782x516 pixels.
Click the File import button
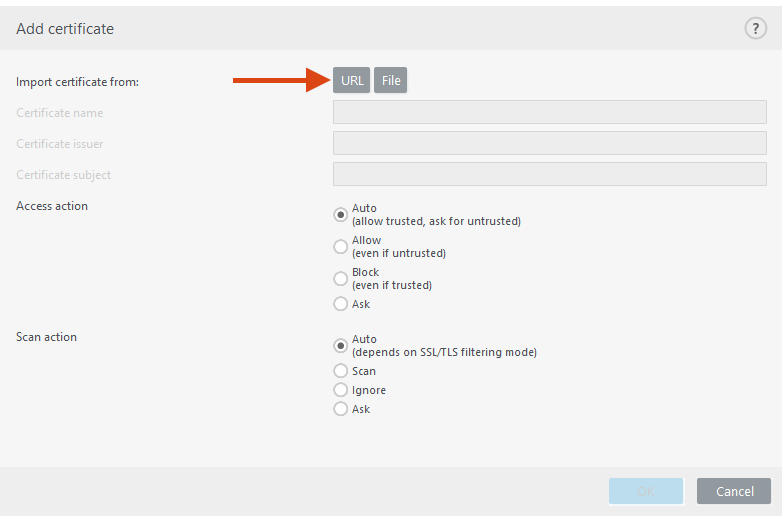click(x=391, y=81)
